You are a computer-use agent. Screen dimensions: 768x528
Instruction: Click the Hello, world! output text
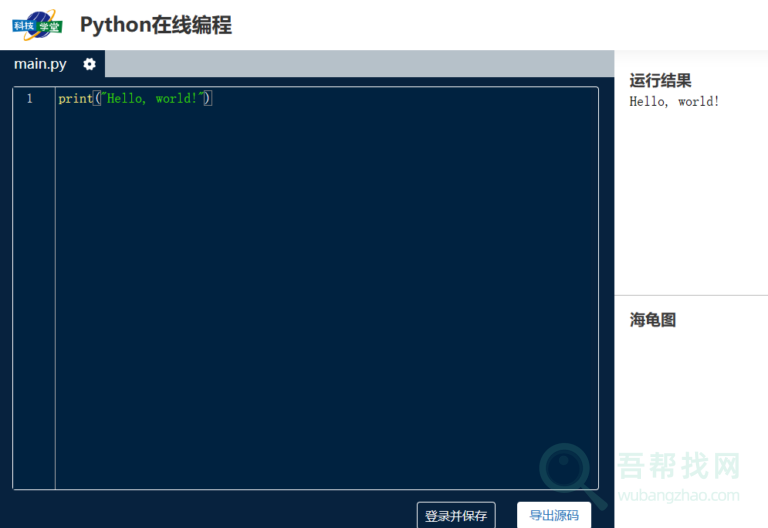click(x=674, y=101)
